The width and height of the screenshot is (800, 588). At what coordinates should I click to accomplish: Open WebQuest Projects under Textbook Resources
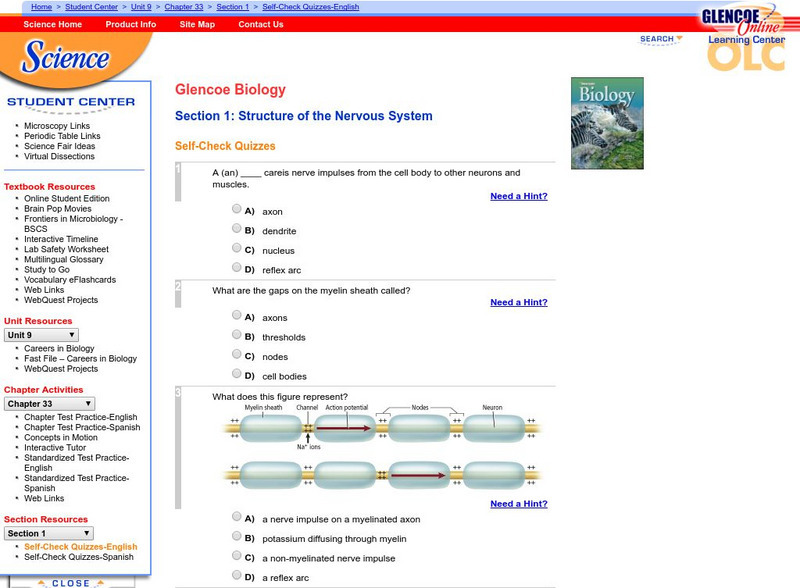[61, 300]
